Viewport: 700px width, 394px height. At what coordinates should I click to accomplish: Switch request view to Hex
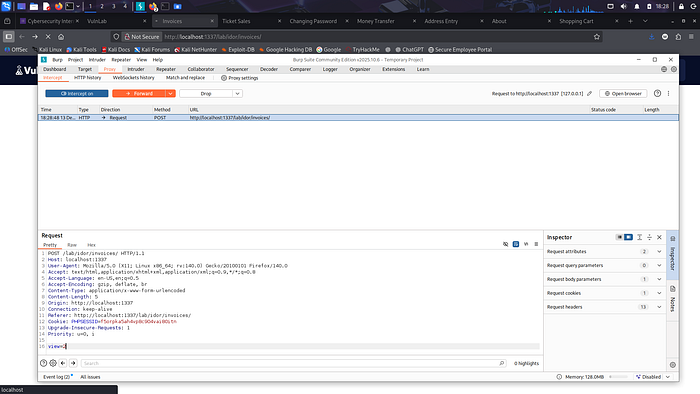(x=91, y=245)
